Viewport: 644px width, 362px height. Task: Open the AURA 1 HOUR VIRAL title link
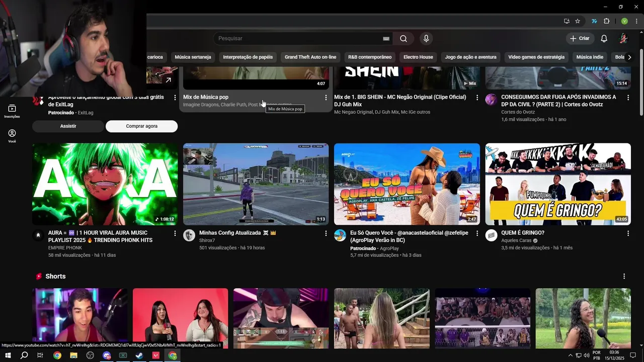100,236
